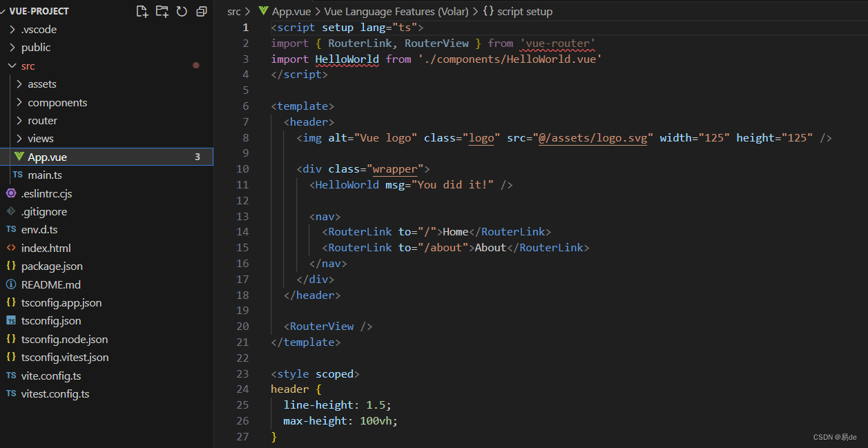Click the HTML icon next to index.html
The width and height of the screenshot is (868, 448).
(11, 248)
